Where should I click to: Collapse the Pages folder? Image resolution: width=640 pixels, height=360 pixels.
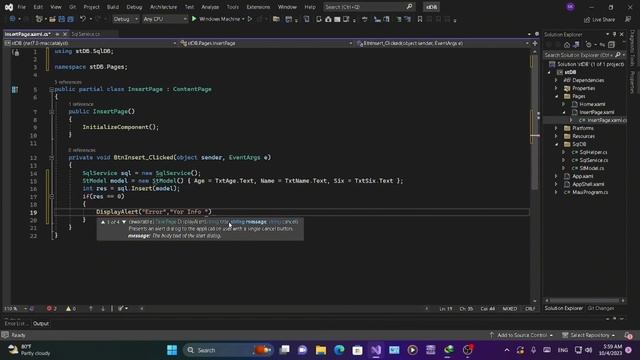click(557, 96)
